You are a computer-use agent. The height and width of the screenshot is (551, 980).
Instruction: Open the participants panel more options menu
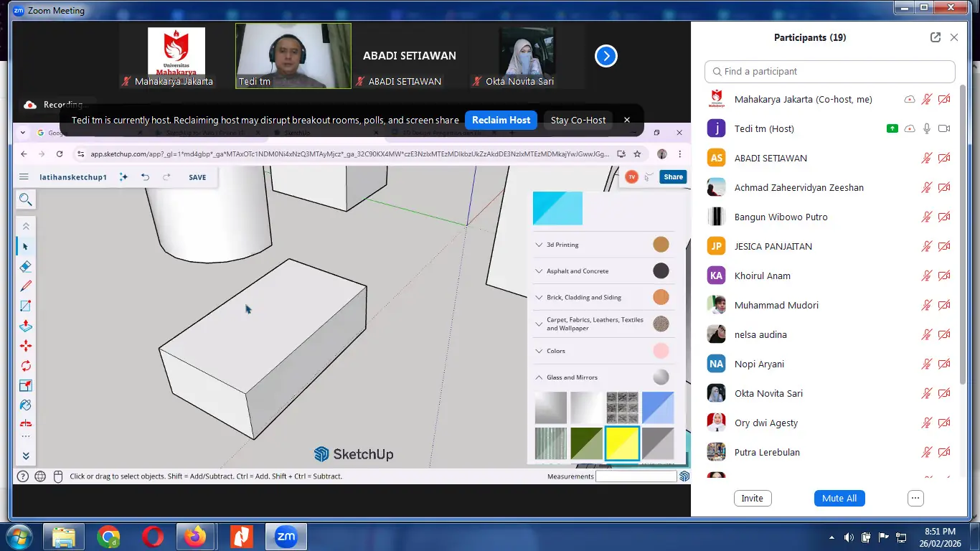pyautogui.click(x=915, y=498)
